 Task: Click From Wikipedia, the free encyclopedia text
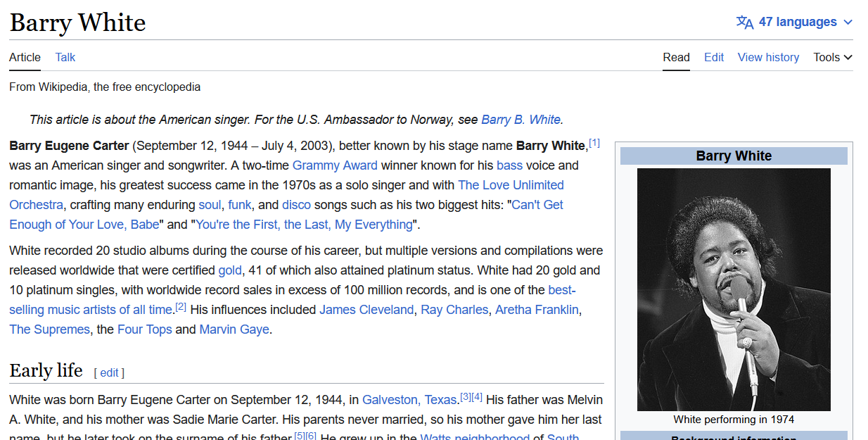pos(105,87)
